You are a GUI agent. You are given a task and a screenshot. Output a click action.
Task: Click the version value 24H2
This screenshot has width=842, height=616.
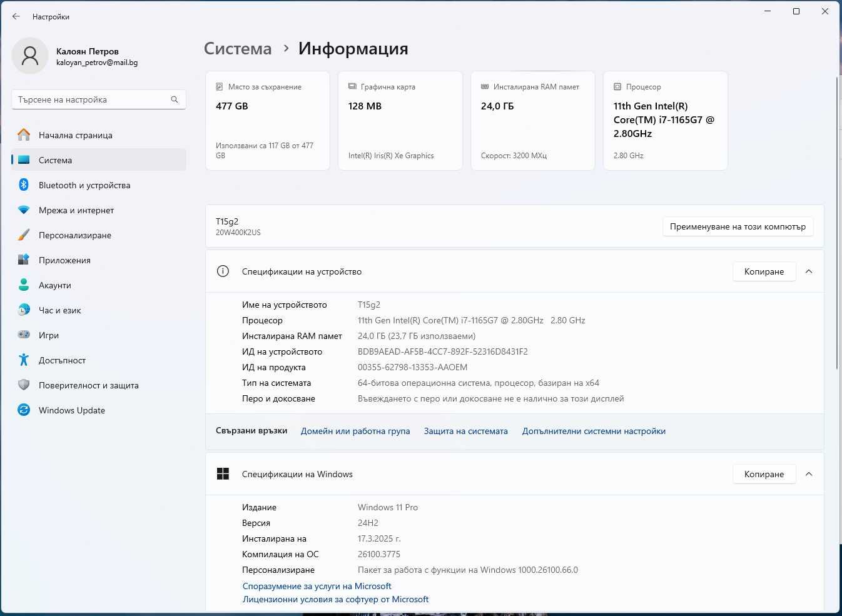point(368,523)
